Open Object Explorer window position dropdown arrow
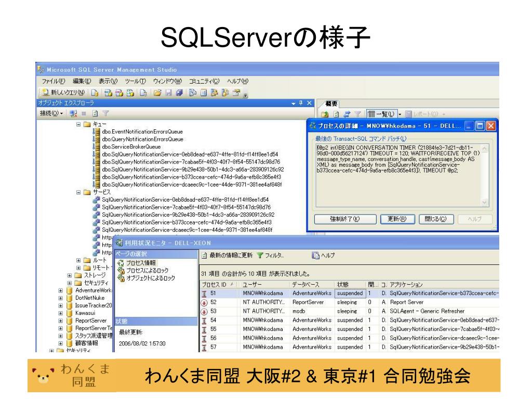Viewport: 532px width, 399px height. tap(294, 103)
